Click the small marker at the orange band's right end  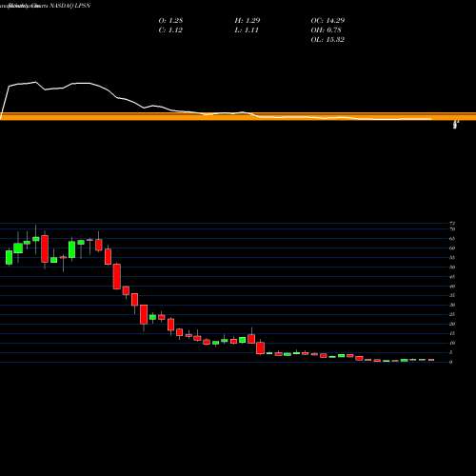[x=456, y=124]
